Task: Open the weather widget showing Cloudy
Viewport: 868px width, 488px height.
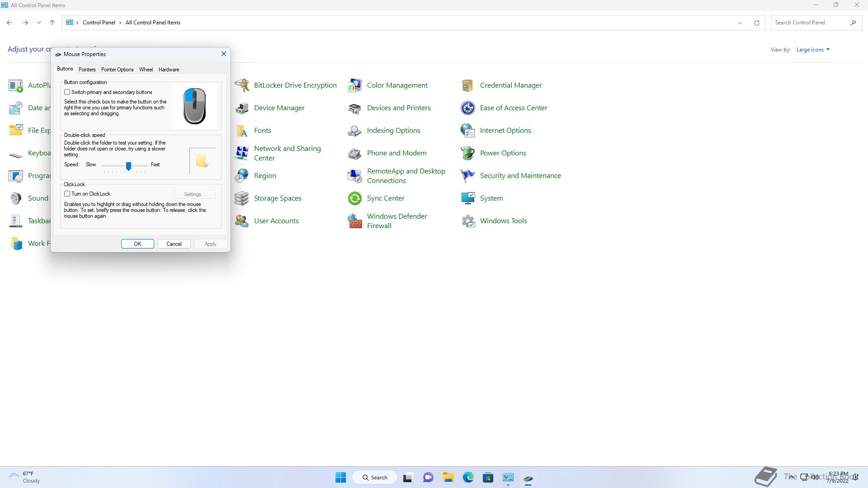Action: (25, 477)
